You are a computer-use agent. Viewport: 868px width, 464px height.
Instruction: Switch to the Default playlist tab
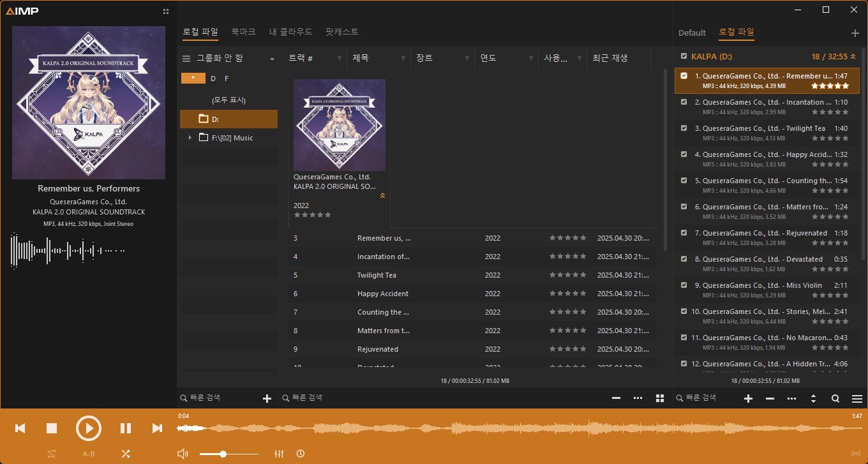click(692, 33)
